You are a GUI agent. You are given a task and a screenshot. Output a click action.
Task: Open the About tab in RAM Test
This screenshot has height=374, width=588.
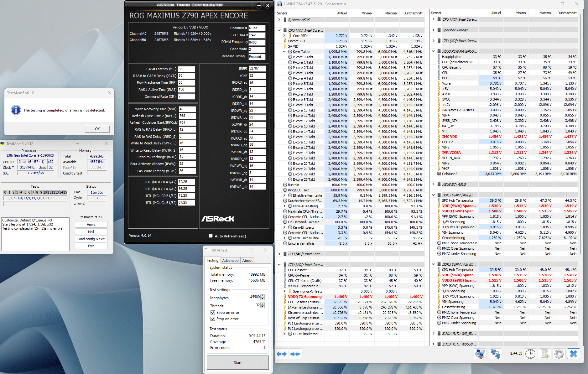pyautogui.click(x=247, y=261)
